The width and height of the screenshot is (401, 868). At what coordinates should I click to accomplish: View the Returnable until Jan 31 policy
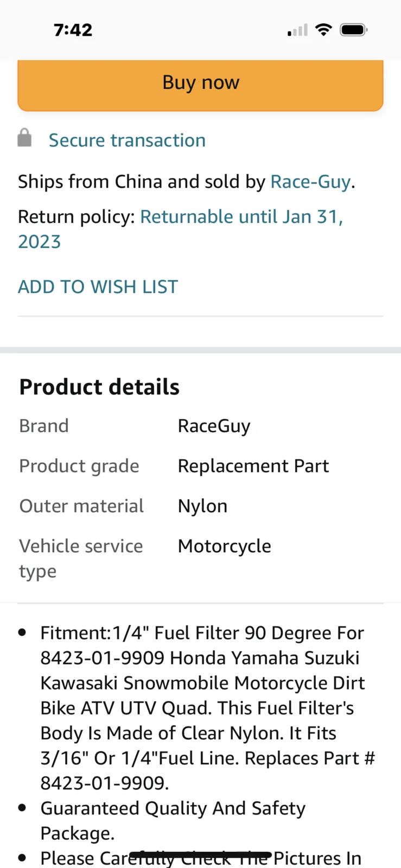click(x=241, y=217)
